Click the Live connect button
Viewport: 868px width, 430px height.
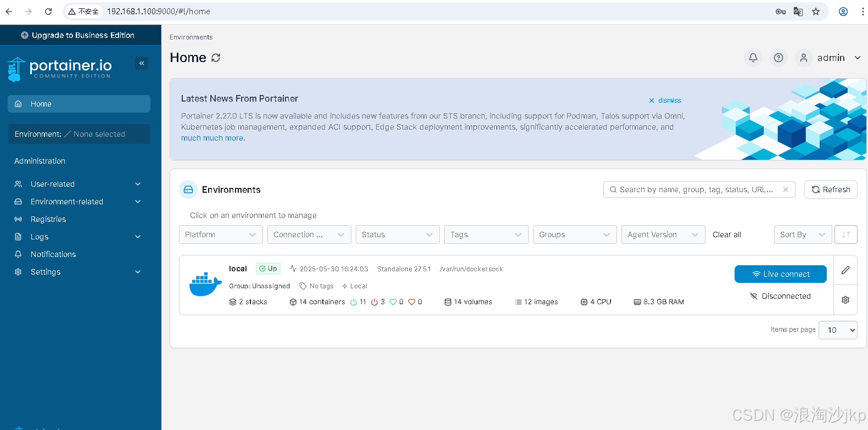(x=781, y=274)
